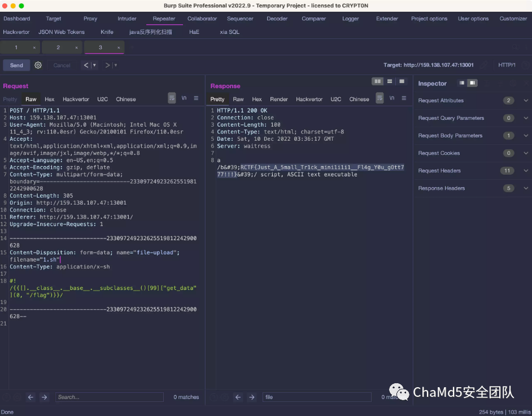Click the HTTP/1 protocol toggle

(x=507, y=65)
